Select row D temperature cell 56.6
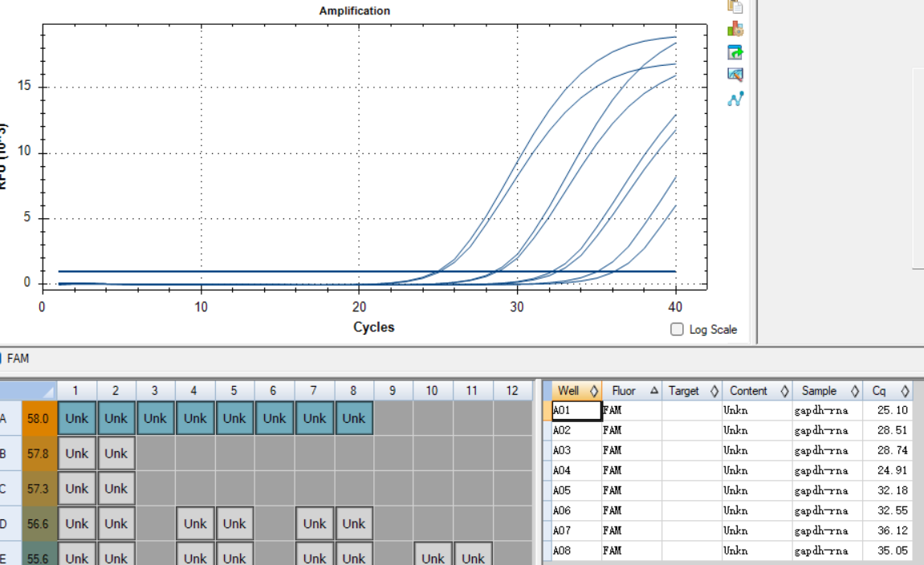924x565 pixels. 39,524
